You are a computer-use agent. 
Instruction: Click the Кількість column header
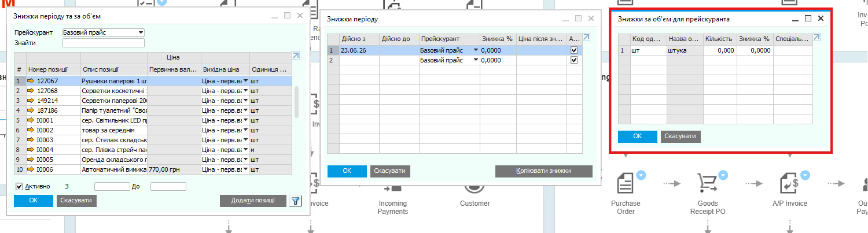coord(719,39)
